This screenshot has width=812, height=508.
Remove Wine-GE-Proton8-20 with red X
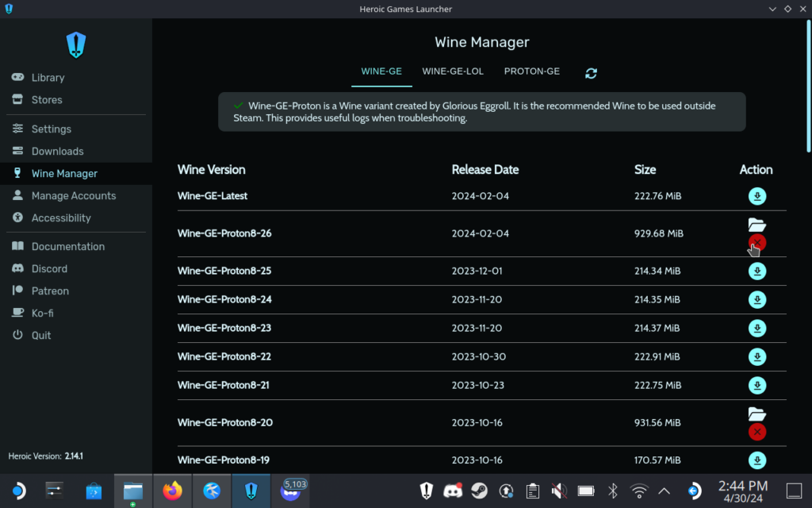[x=756, y=432]
